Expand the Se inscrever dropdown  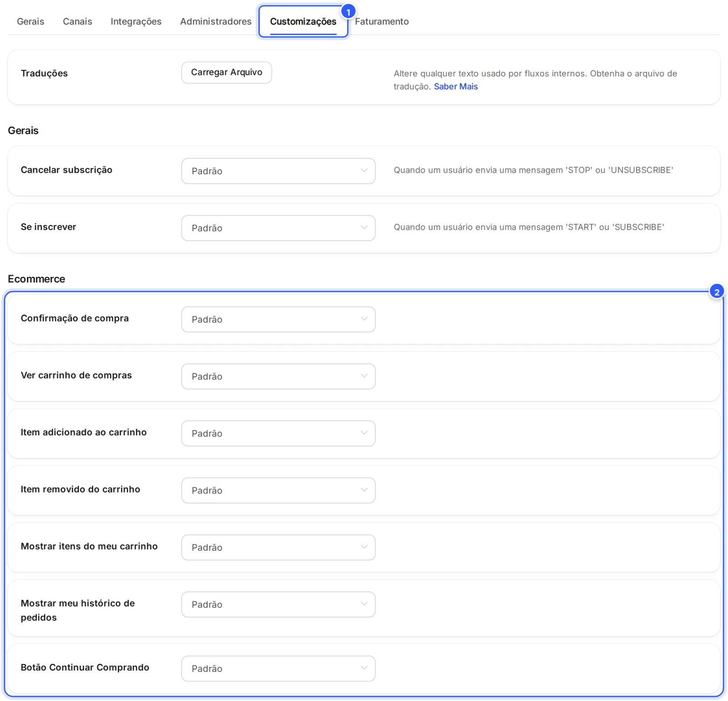pos(278,228)
